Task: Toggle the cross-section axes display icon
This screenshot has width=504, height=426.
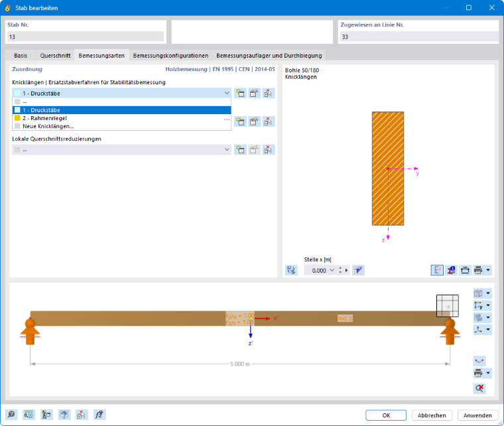Action: [437, 270]
